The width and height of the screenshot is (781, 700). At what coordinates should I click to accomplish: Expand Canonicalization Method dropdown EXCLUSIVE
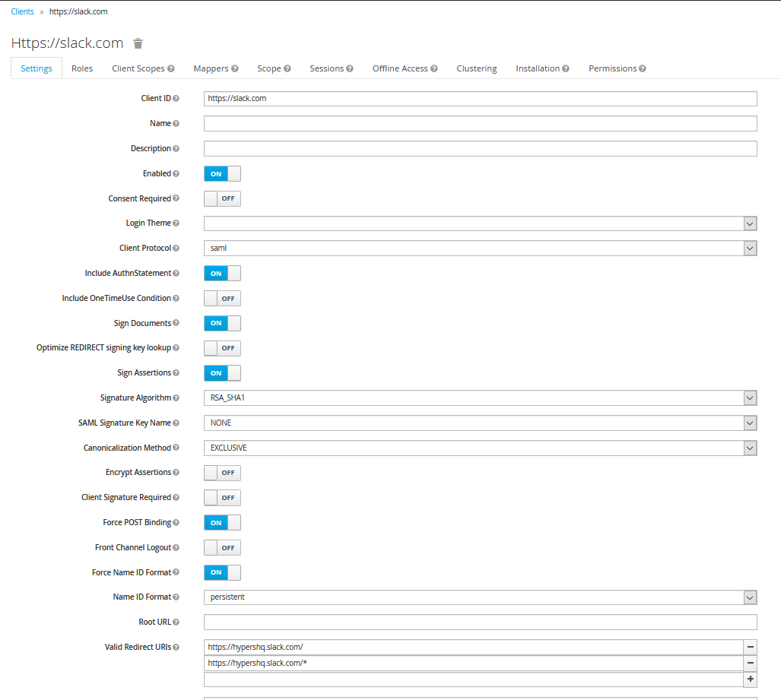pos(480,448)
